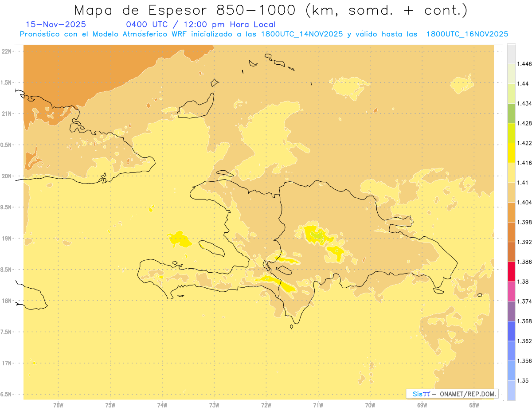The width and height of the screenshot is (532, 411).
Task: Click the yellow-green swatch between 1.422 and 1.428
Action: (511, 133)
